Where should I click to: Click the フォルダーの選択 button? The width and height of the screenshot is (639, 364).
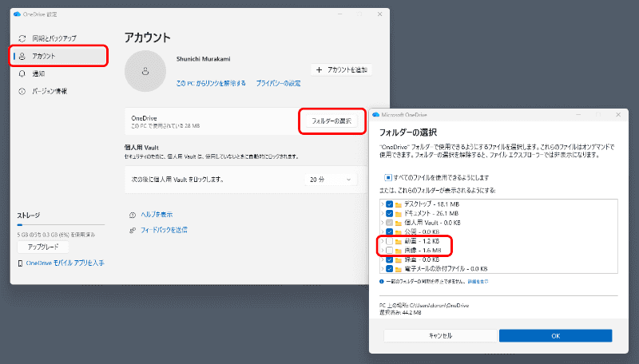pos(331,121)
